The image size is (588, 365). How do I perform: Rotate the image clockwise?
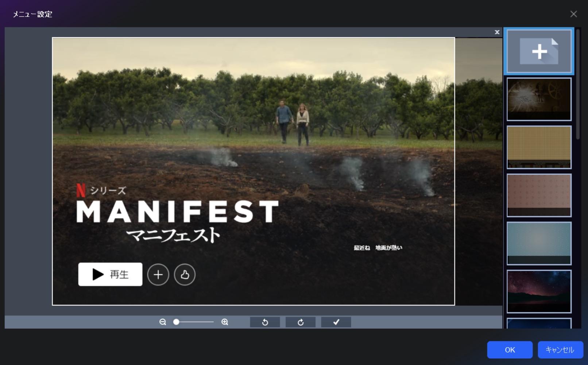click(301, 322)
